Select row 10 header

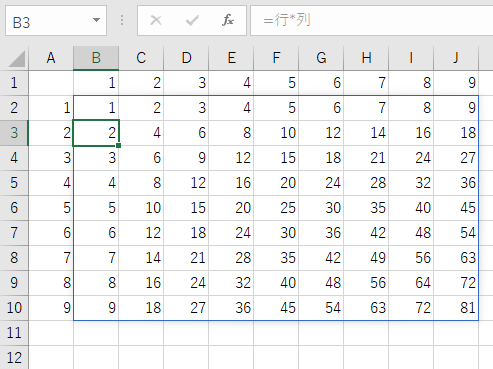(14, 308)
